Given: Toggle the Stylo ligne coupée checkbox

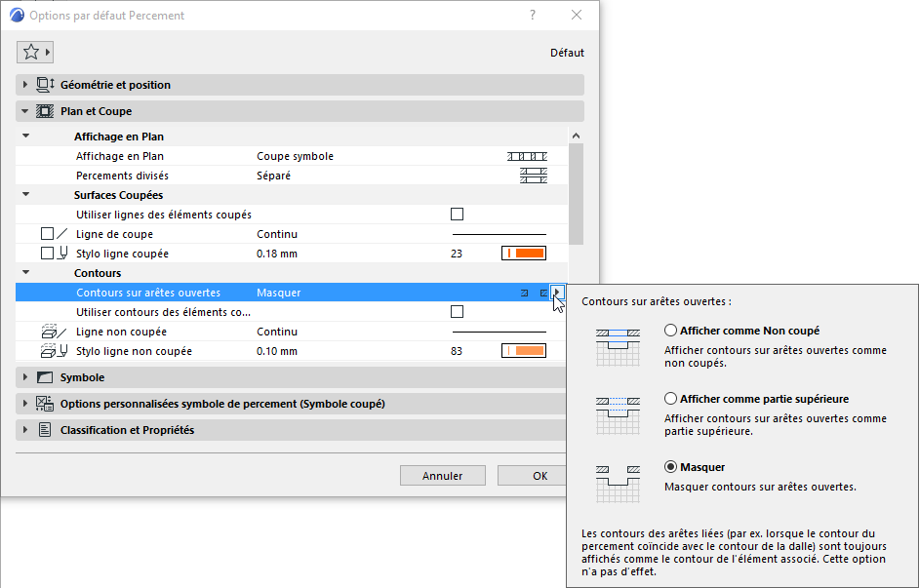Looking at the screenshot, I should pyautogui.click(x=48, y=254).
